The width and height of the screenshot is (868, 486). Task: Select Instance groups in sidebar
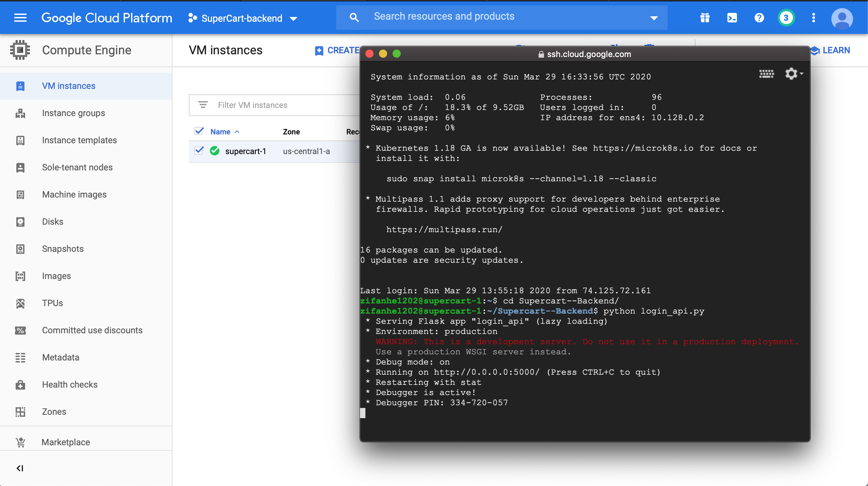tap(73, 113)
